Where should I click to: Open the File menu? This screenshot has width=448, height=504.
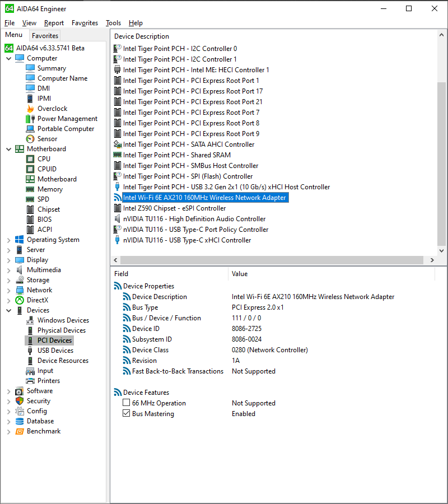click(10, 23)
